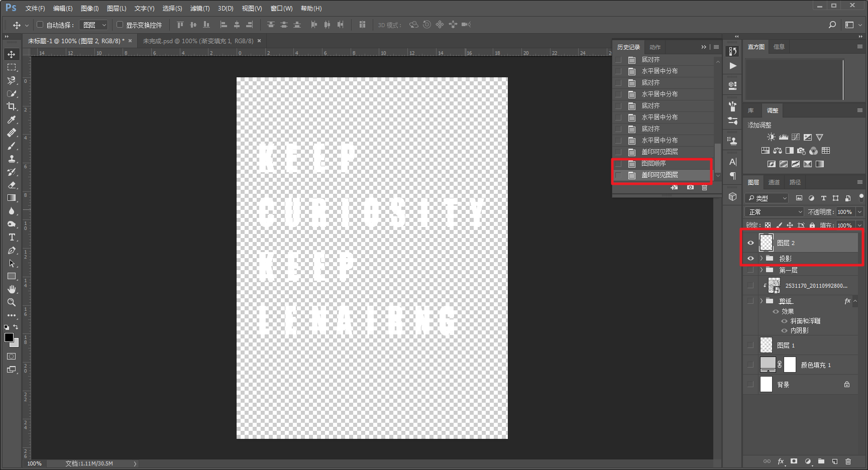Add Brightness/Contrast adjustment icon
Viewport: 868px width, 470px height.
pyautogui.click(x=771, y=137)
